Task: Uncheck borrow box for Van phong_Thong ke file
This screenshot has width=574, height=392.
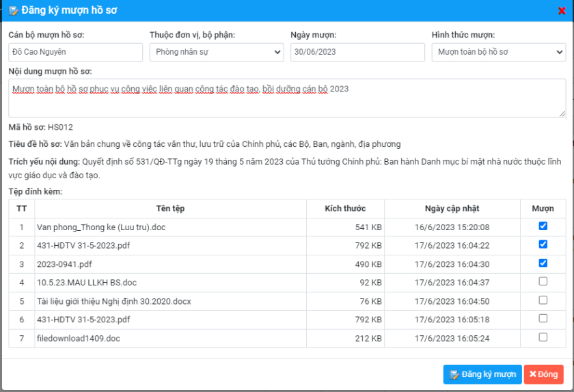Action: [x=543, y=226]
